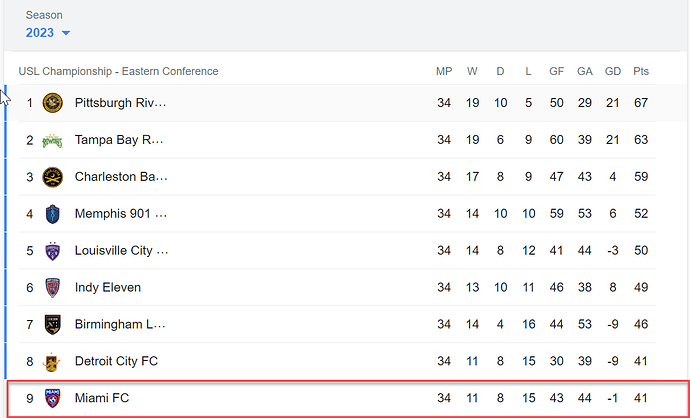
Task: Click the Pittsburgh Riverhounds team crest
Action: (x=52, y=103)
